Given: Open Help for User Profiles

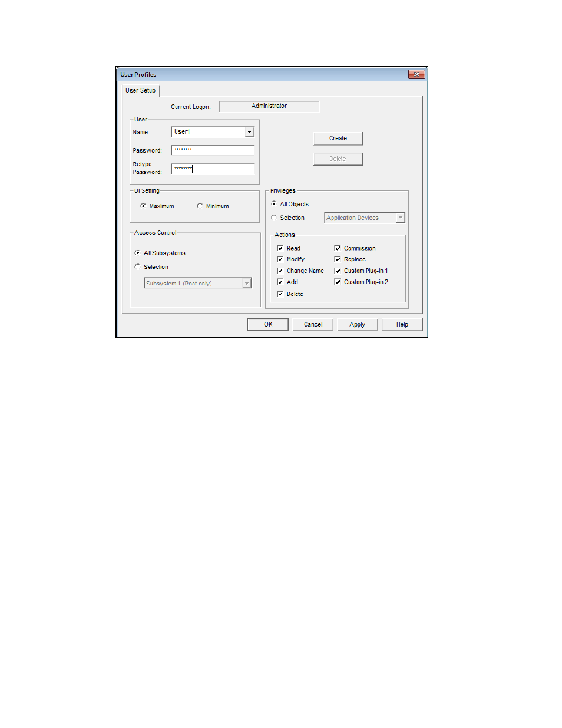Looking at the screenshot, I should (402, 325).
